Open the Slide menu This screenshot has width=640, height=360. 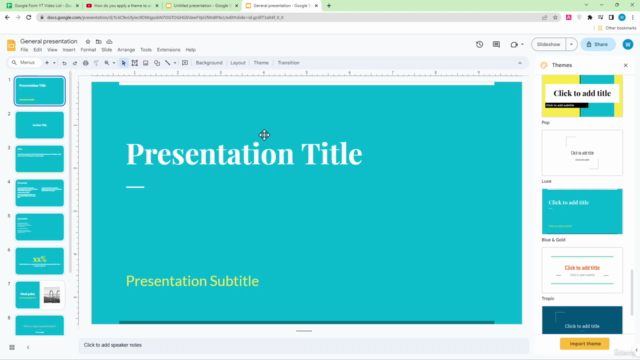click(x=107, y=50)
